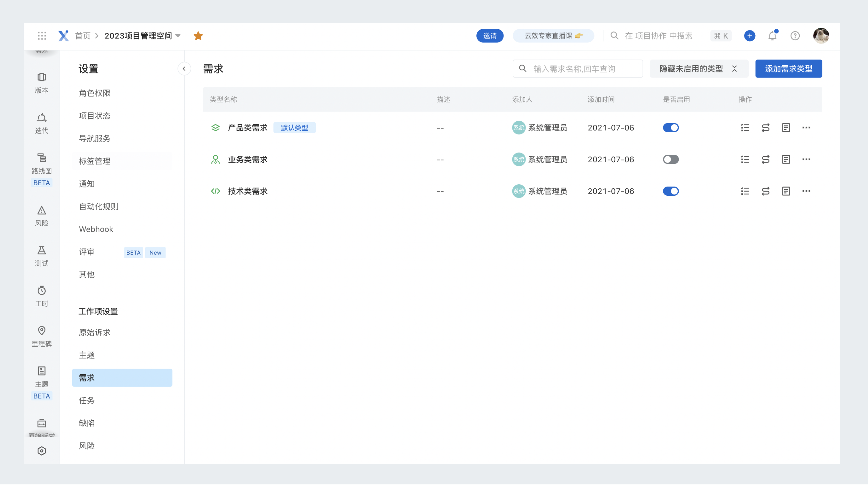Click the 默认类型 tag
Viewport: 868px width, 485px height.
294,128
